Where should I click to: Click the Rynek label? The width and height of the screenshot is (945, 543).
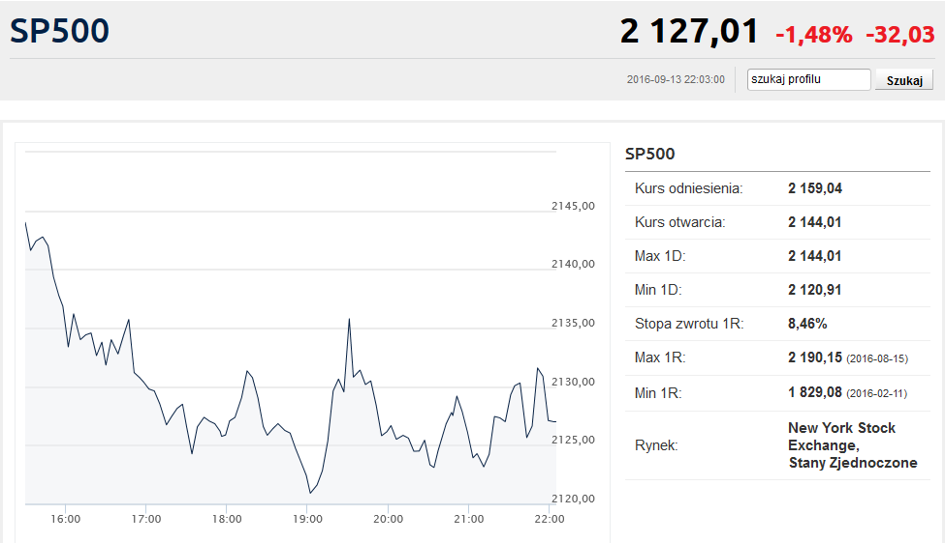(656, 445)
